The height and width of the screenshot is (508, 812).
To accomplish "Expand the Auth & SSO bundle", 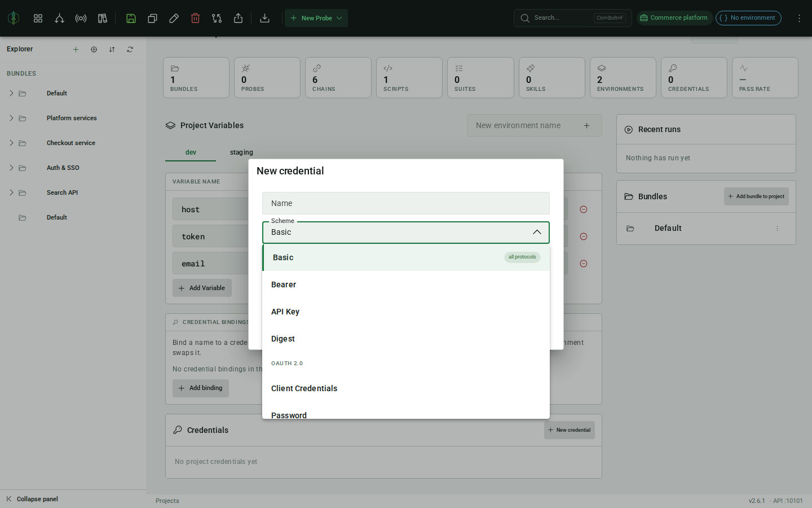I will tap(11, 168).
